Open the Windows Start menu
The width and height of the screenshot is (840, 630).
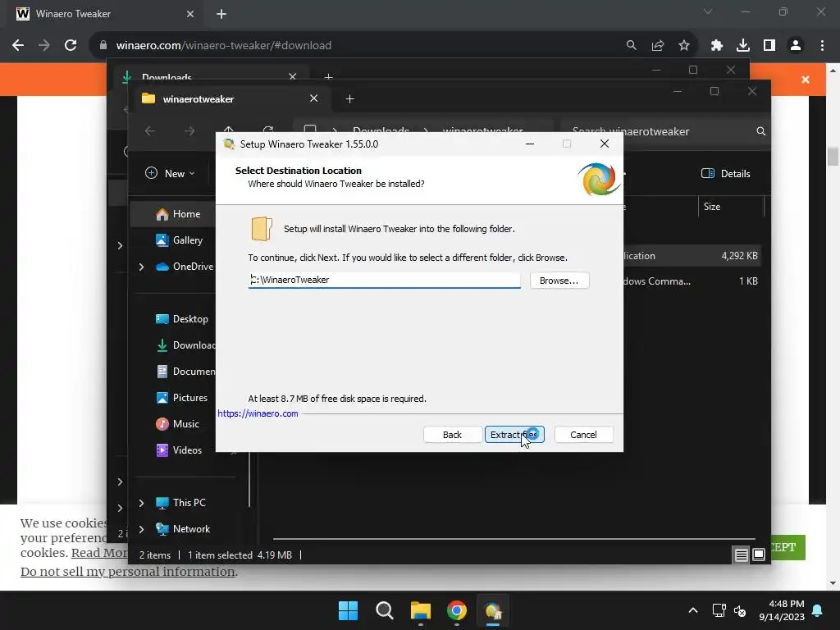tap(348, 610)
